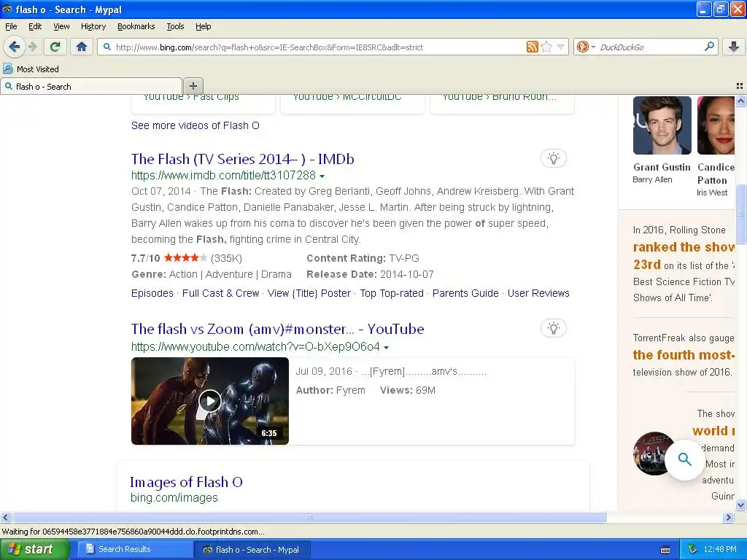This screenshot has height=560, width=747.
Task: Open the Episodes link
Action: (x=152, y=293)
